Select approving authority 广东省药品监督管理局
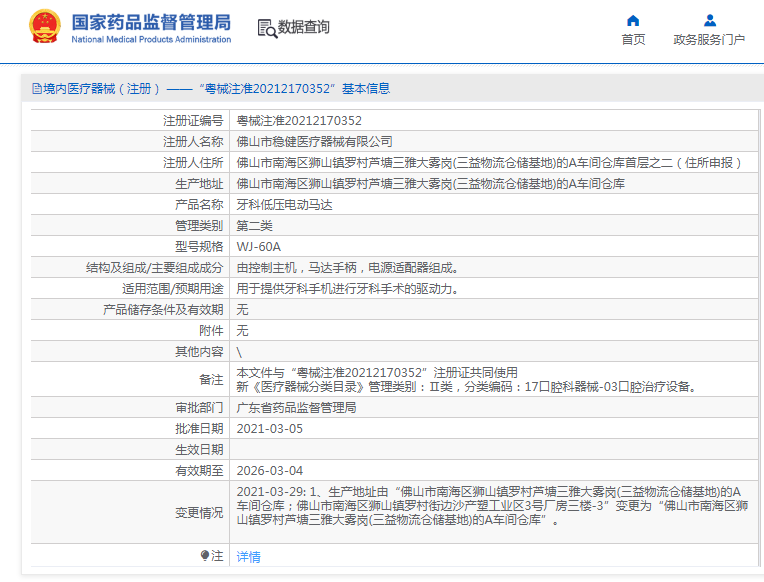764x582 pixels. point(296,407)
